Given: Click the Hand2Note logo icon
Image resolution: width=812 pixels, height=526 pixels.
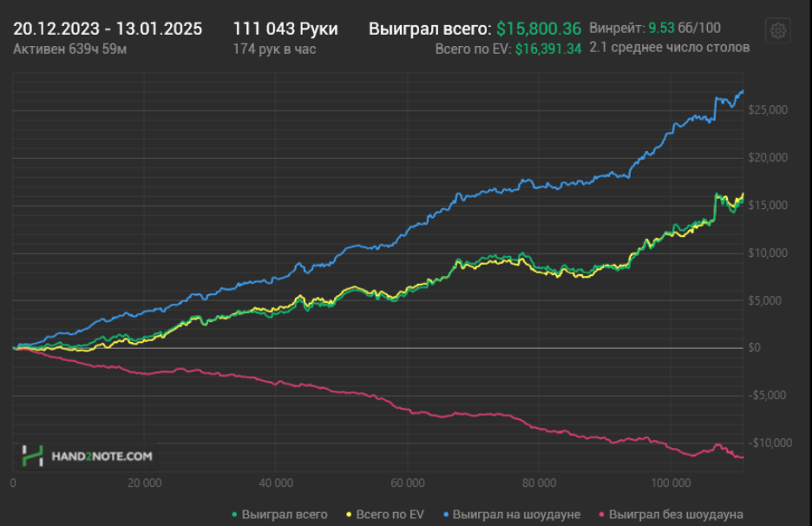Looking at the screenshot, I should pyautogui.click(x=32, y=455).
